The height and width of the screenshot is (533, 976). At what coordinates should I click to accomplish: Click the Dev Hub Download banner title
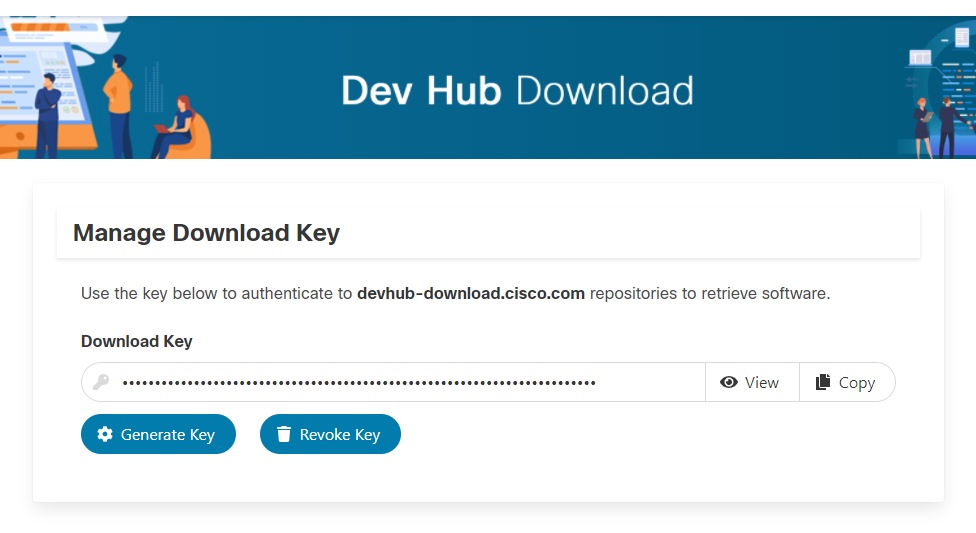click(517, 91)
